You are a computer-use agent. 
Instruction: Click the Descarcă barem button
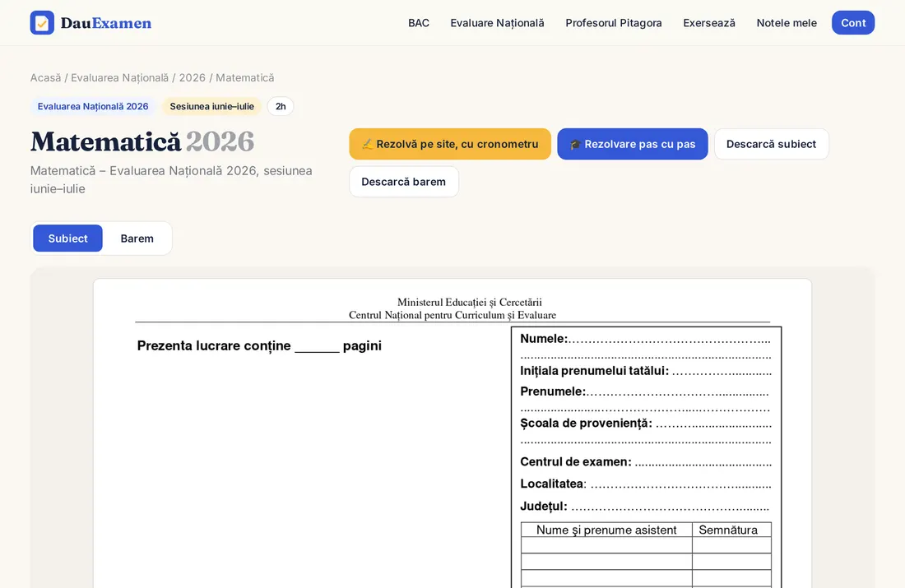coord(403,182)
